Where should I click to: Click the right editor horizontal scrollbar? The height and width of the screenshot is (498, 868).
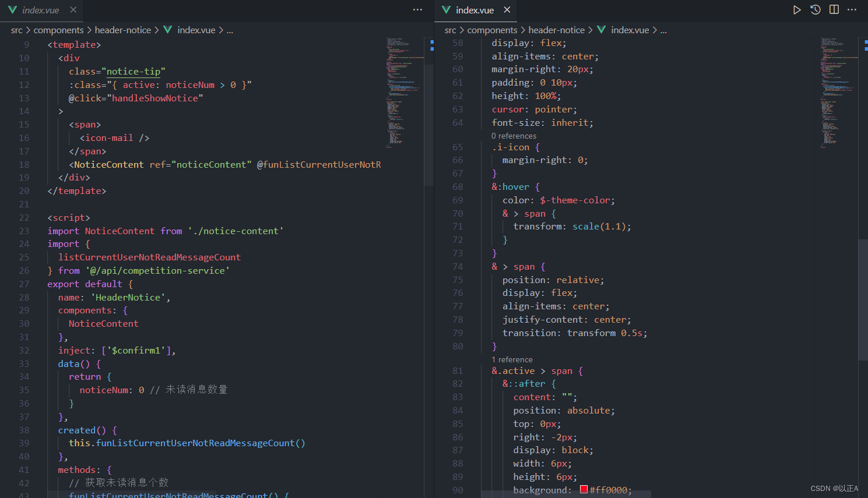click(565, 494)
